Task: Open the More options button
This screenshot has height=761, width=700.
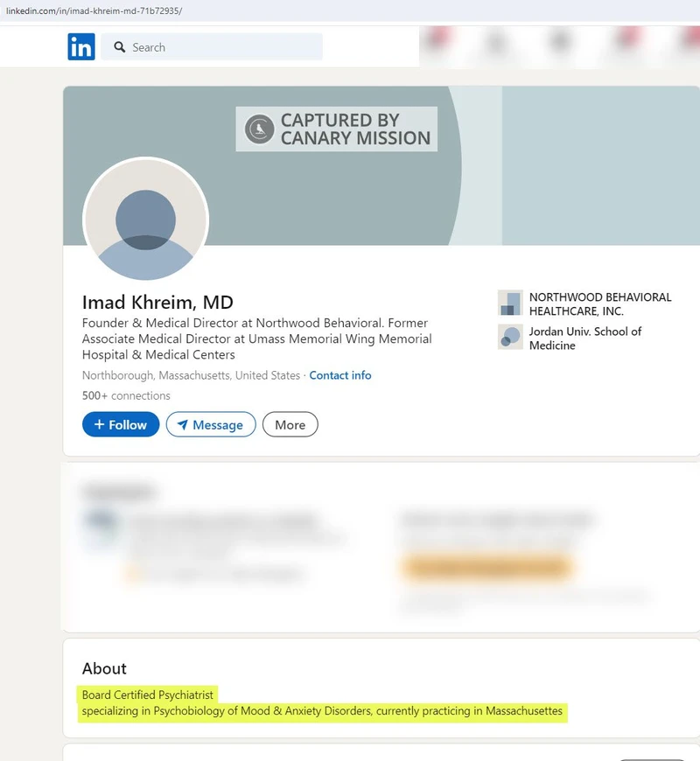Action: coord(290,424)
